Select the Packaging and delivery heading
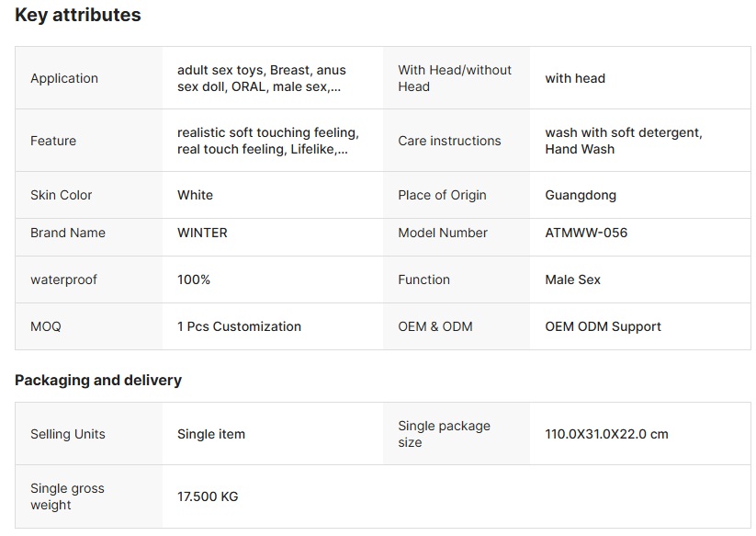 tap(98, 381)
